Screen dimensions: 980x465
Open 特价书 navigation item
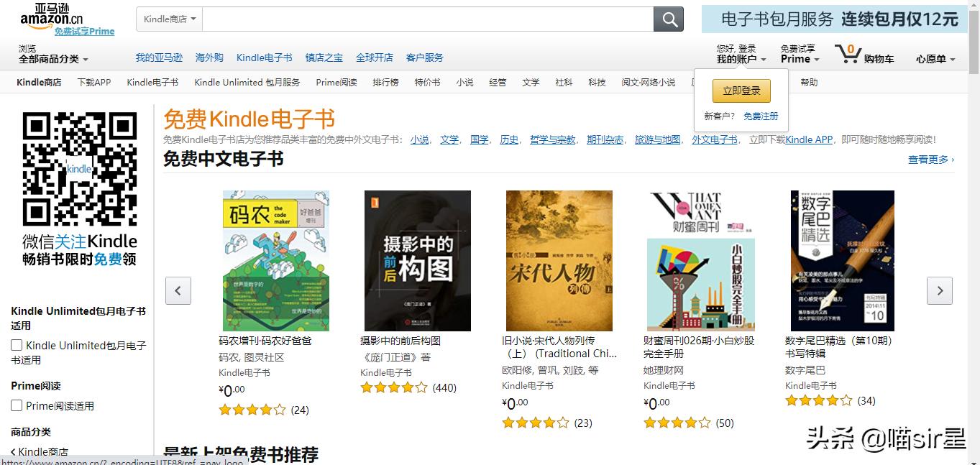(427, 82)
